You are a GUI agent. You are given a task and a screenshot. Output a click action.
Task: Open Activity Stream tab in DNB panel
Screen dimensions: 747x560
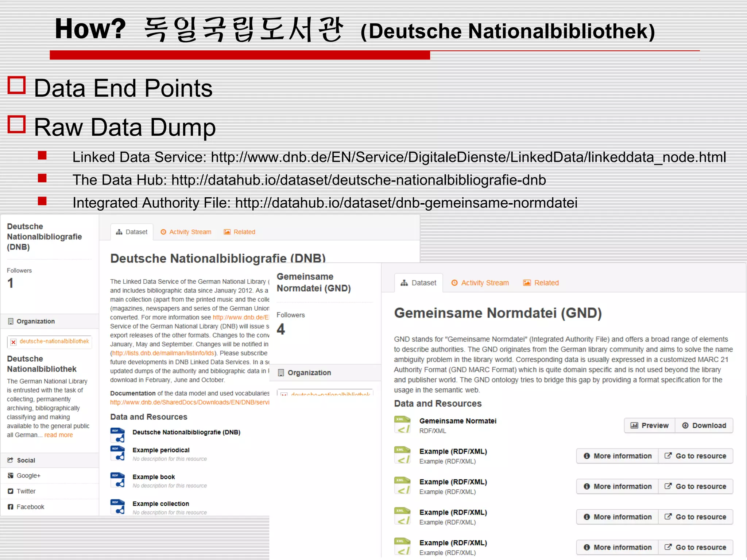[x=186, y=232]
